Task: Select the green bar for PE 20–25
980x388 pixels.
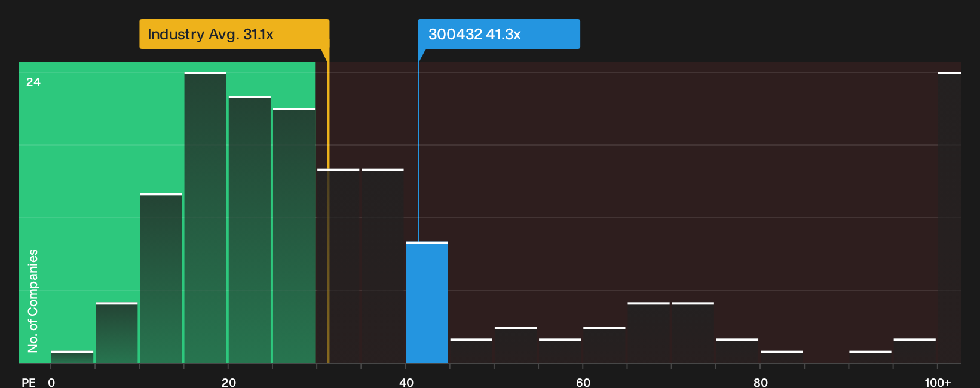Action: pyautogui.click(x=250, y=230)
